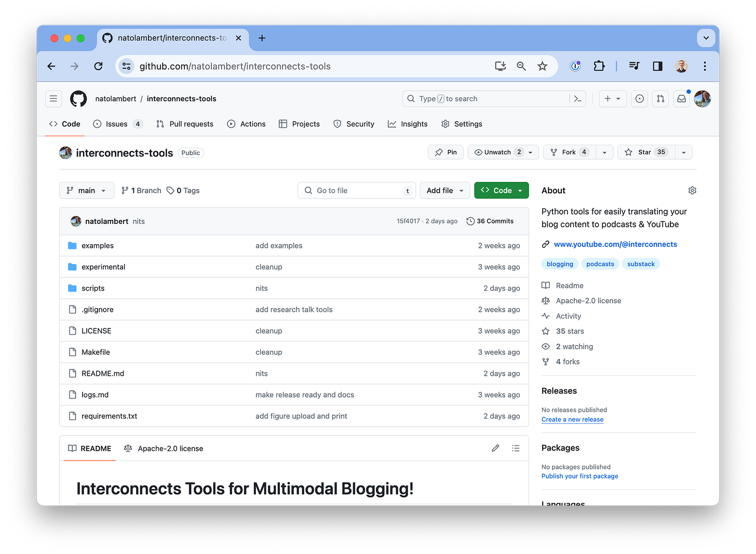Click Create a new release link
The height and width of the screenshot is (554, 756).
[x=572, y=419]
